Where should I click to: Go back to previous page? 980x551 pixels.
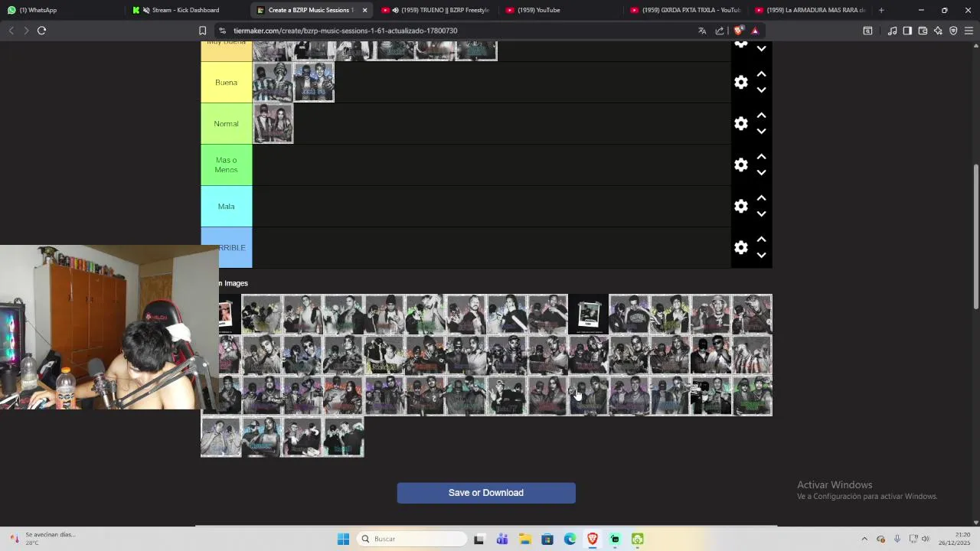pos(11,31)
